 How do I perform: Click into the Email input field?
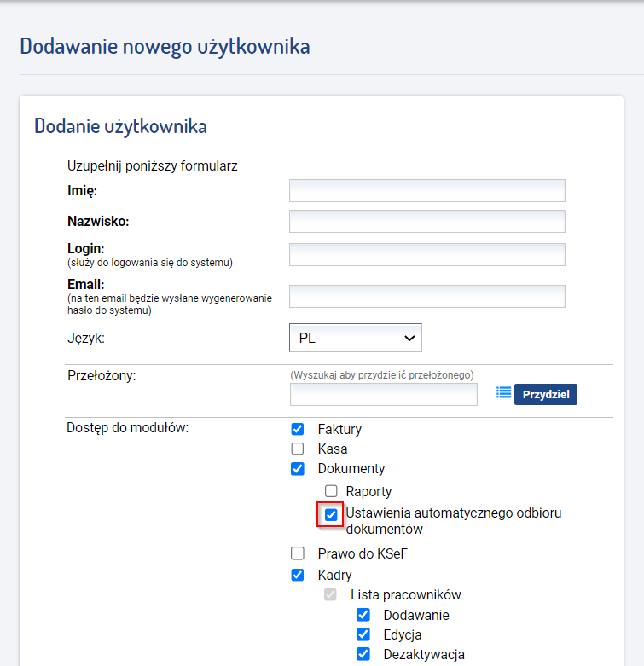[x=427, y=296]
